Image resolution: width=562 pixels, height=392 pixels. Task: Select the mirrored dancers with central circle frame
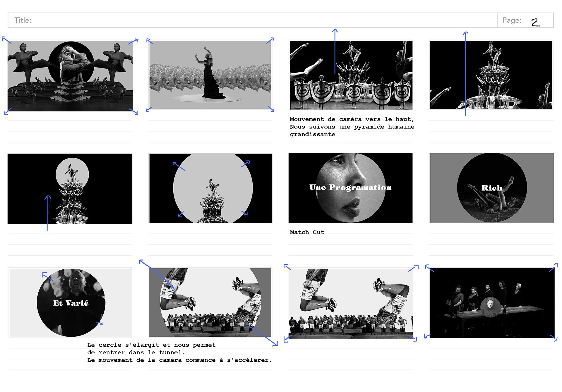[x=70, y=75]
